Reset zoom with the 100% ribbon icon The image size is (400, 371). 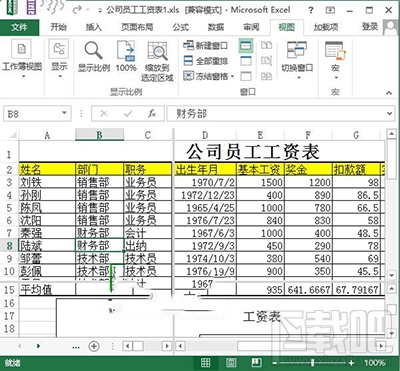tap(126, 51)
